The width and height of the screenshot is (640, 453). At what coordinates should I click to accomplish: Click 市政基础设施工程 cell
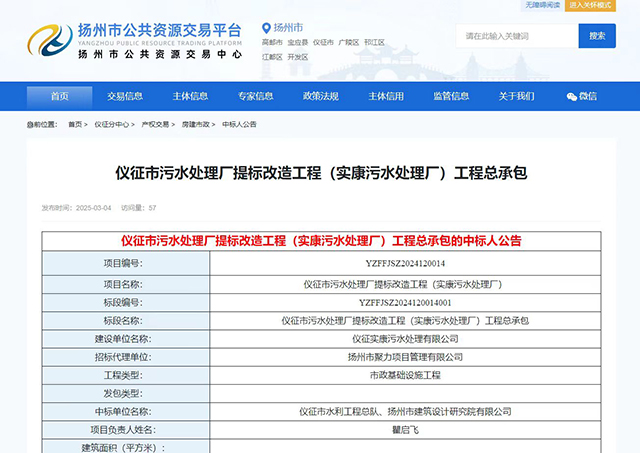click(x=405, y=375)
